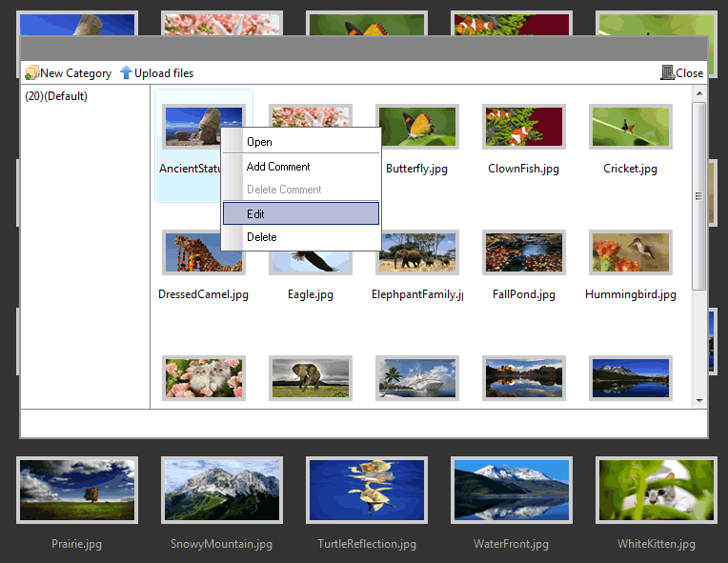
Task: Select the (20)(Default) category
Action: [x=56, y=96]
